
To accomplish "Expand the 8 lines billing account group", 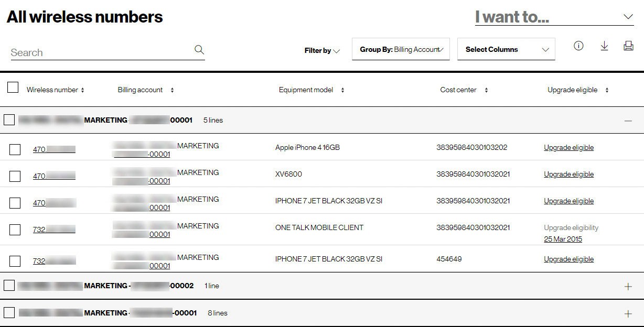I will point(628,314).
